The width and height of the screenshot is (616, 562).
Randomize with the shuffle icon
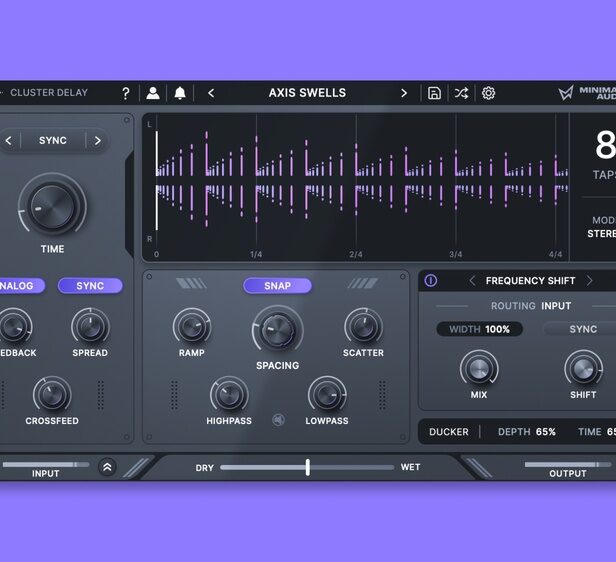461,93
